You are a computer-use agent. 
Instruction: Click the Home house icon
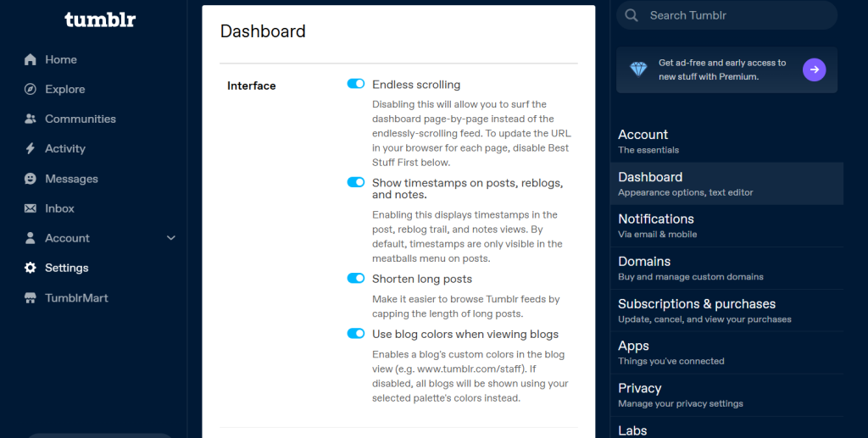31,59
